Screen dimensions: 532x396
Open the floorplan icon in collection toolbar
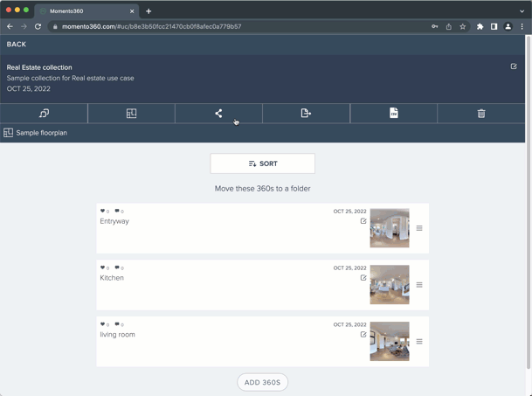point(131,113)
